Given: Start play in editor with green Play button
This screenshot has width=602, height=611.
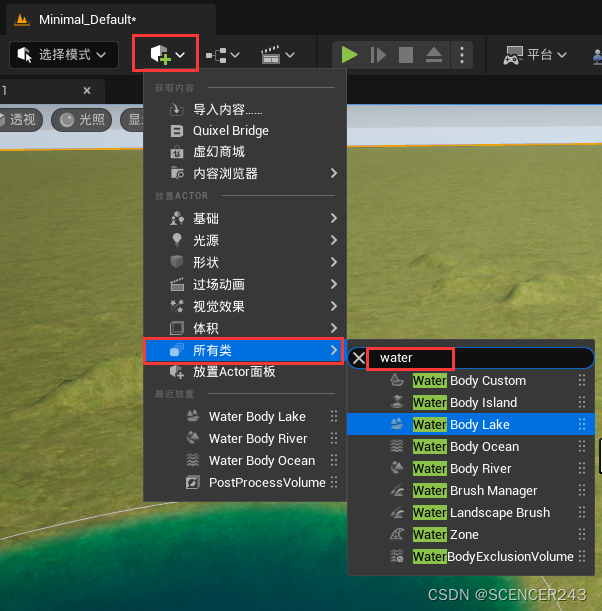Looking at the screenshot, I should 349,55.
